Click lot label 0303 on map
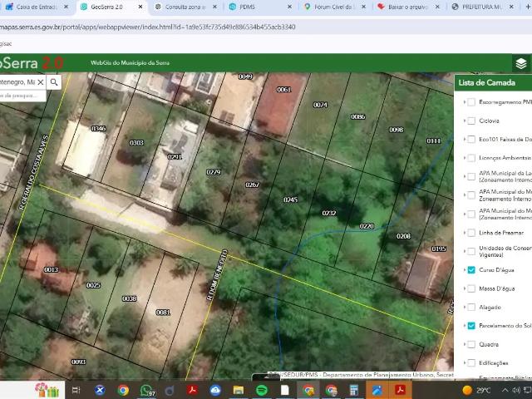532x399 pixels. tap(136, 143)
